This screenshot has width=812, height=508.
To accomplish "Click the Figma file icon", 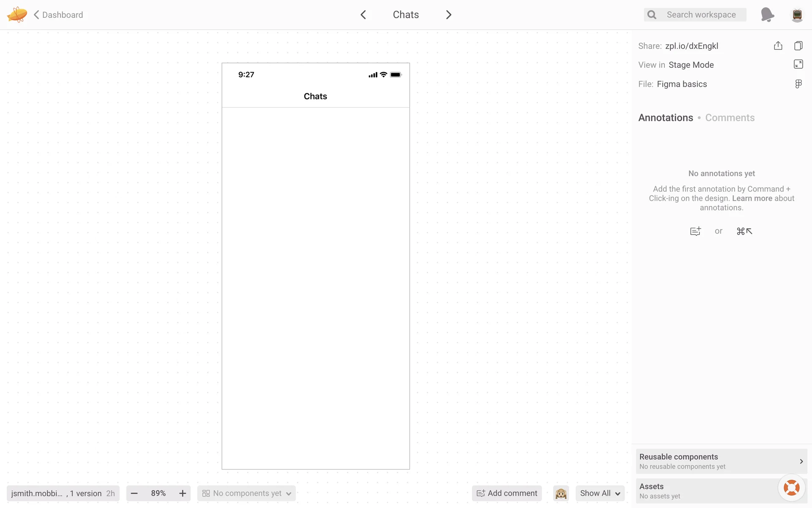I will click(x=798, y=84).
